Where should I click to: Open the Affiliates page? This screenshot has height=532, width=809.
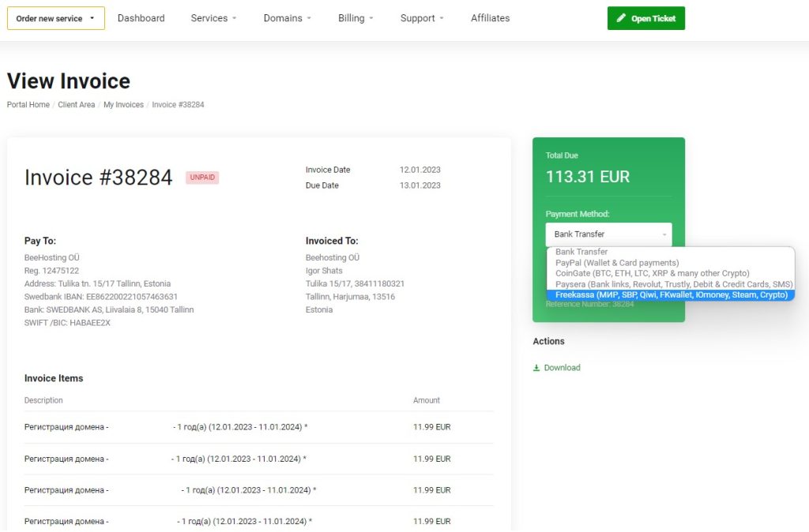(x=490, y=17)
